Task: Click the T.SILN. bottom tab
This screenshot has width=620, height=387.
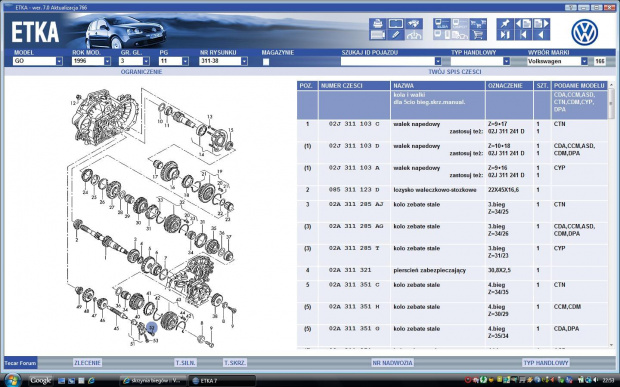Action: click(185, 362)
